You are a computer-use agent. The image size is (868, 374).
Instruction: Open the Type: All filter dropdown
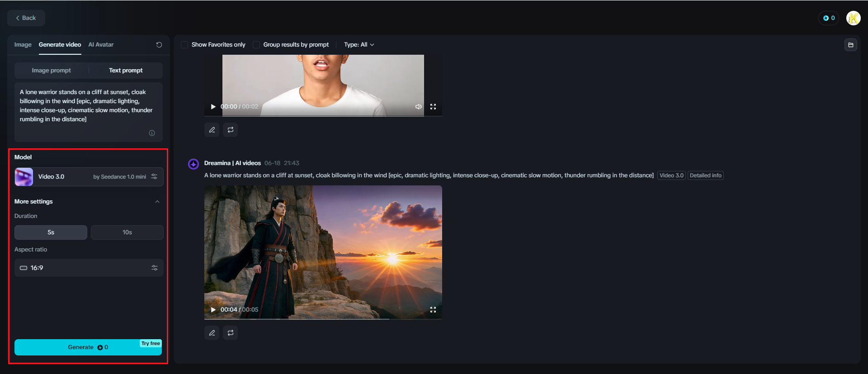359,45
